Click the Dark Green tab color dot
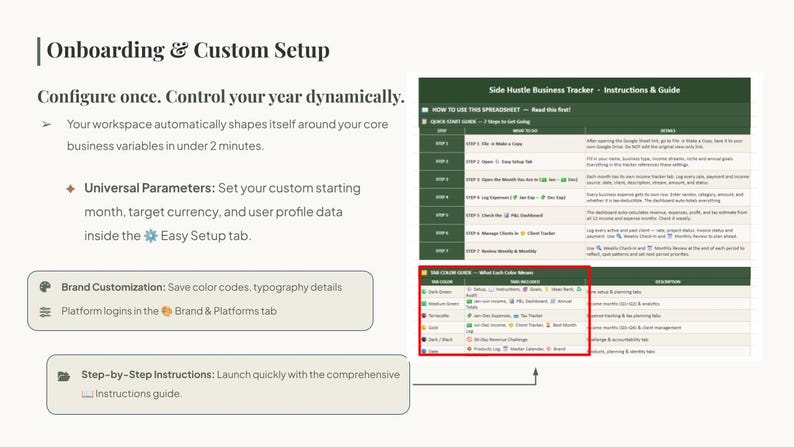794x447 pixels. tap(424, 292)
